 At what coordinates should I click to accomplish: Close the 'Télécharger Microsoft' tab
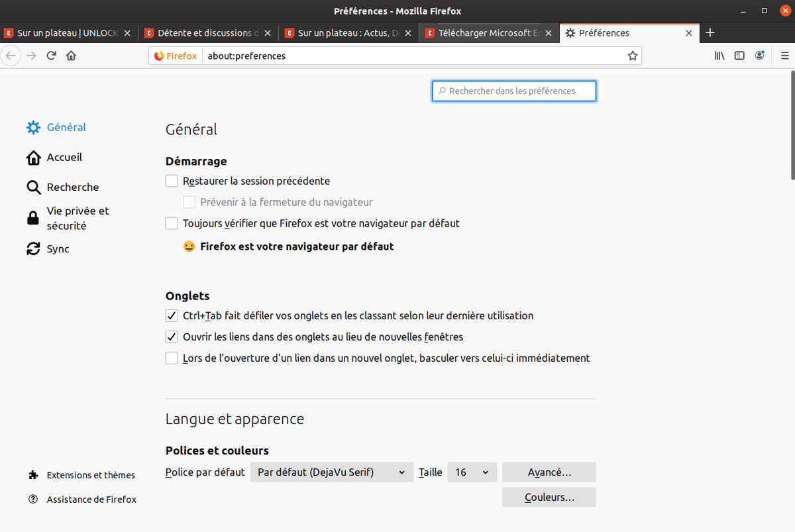point(548,33)
